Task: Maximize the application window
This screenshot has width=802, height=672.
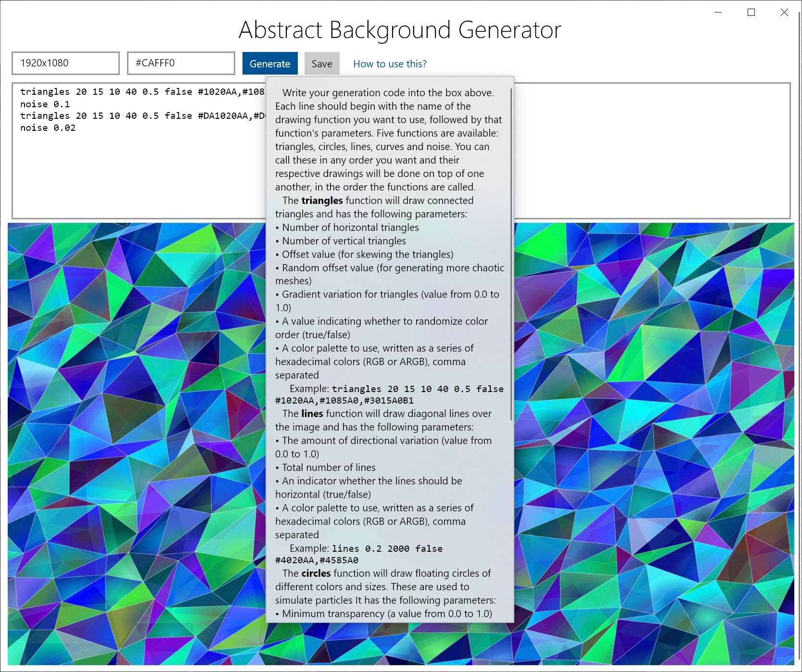Action: [751, 13]
